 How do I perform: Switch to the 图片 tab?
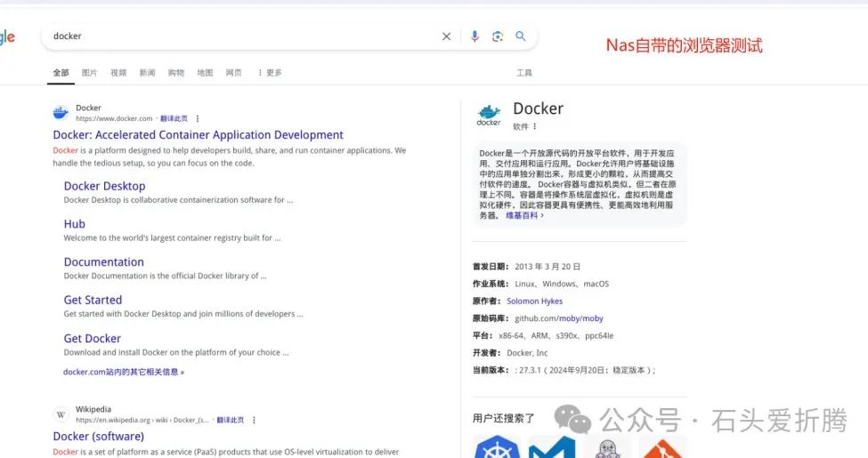point(89,72)
